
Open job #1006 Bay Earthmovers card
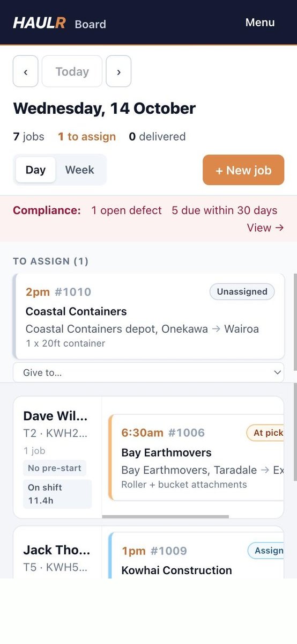pos(196,457)
